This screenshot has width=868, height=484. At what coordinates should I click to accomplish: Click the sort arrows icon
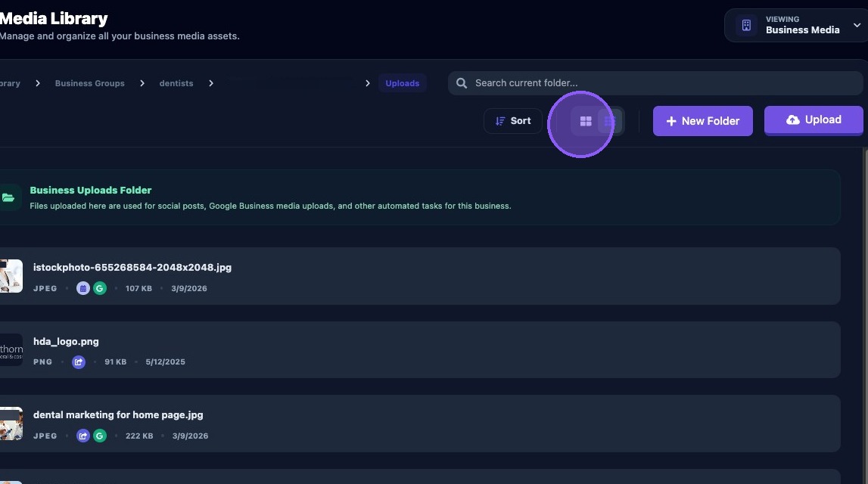point(500,121)
